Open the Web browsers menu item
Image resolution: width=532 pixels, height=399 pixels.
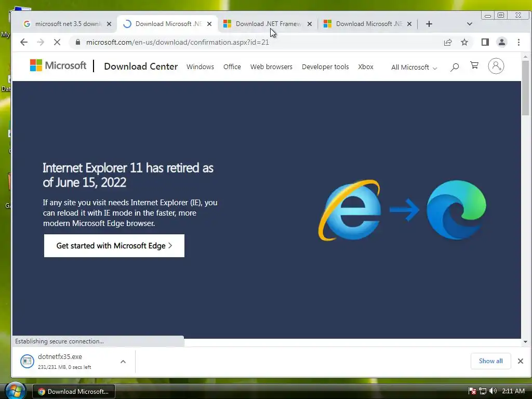tap(271, 67)
